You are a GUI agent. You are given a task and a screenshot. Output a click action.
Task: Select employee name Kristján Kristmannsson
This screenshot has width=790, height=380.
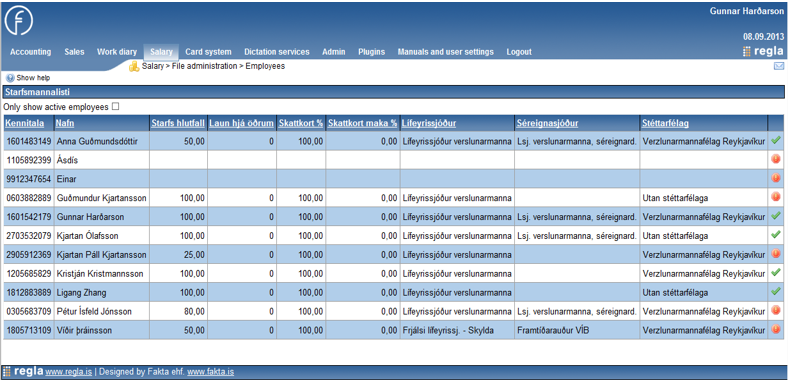point(100,274)
